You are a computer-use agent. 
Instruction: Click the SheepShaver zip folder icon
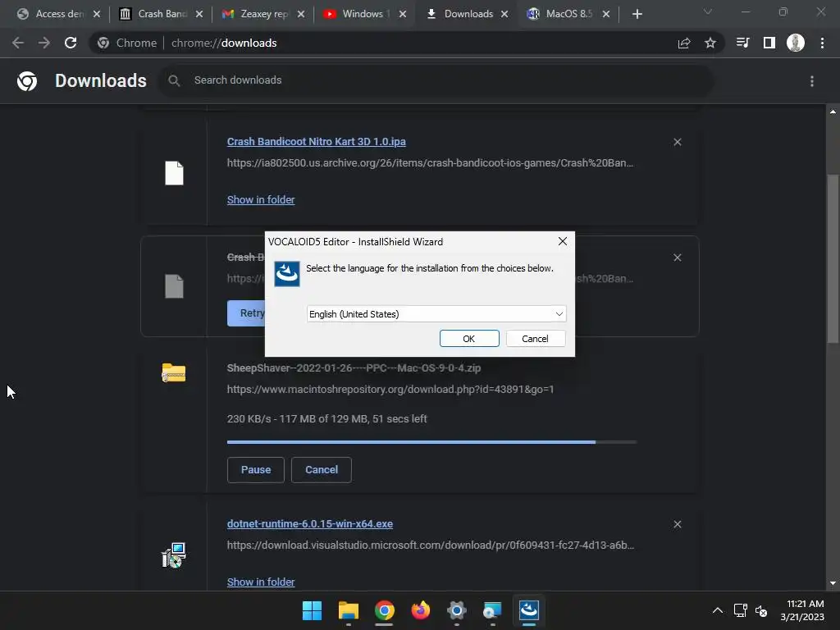[174, 373]
